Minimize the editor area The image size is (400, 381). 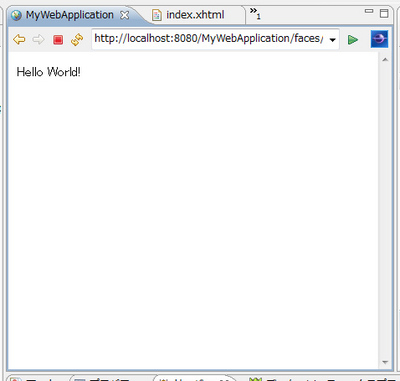(369, 11)
